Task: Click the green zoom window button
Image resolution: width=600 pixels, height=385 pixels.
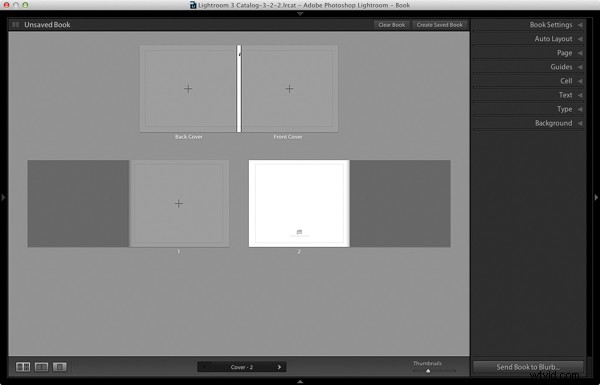Action: point(25,5)
